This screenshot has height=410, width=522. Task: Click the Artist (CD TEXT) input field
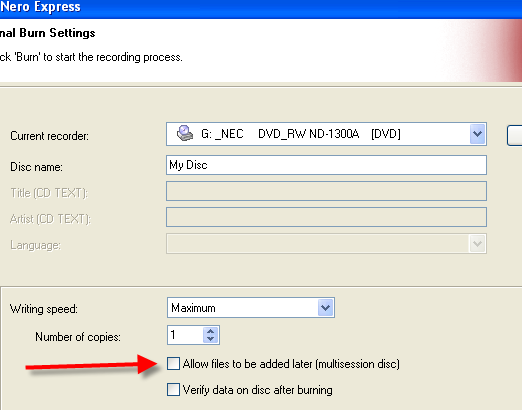[326, 217]
